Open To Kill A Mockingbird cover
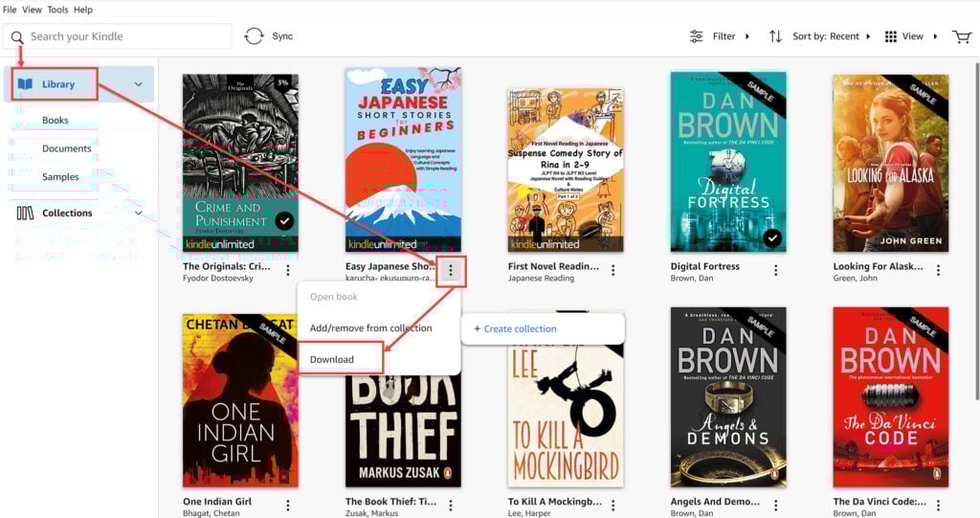 coord(566,416)
